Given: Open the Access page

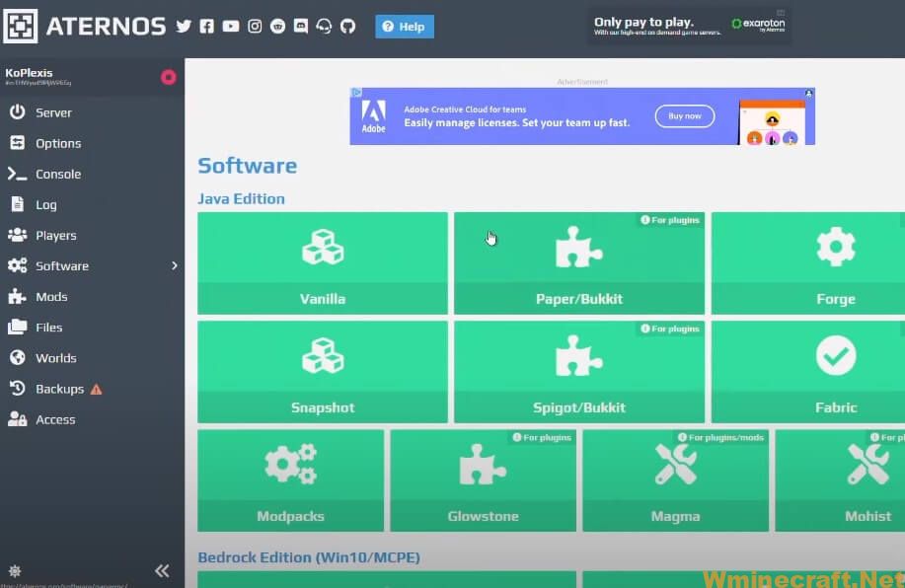Looking at the screenshot, I should pos(93,419).
